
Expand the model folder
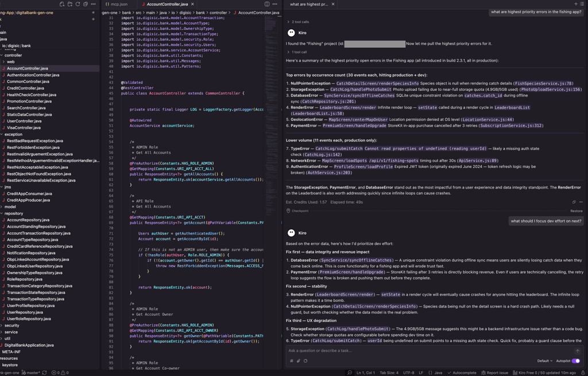[x=10, y=206]
